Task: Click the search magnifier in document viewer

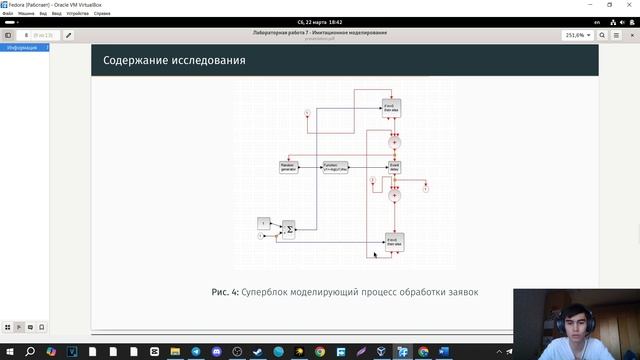Action: [x=602, y=36]
